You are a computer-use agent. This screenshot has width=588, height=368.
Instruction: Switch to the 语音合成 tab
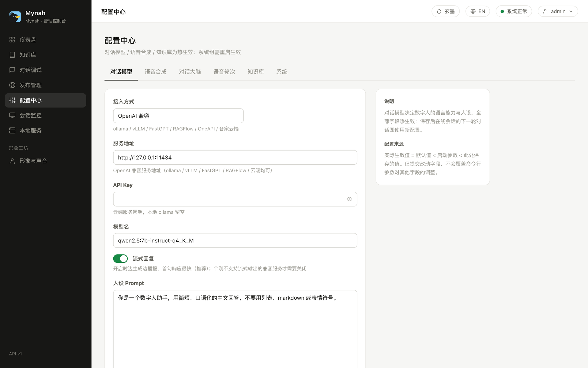(156, 72)
